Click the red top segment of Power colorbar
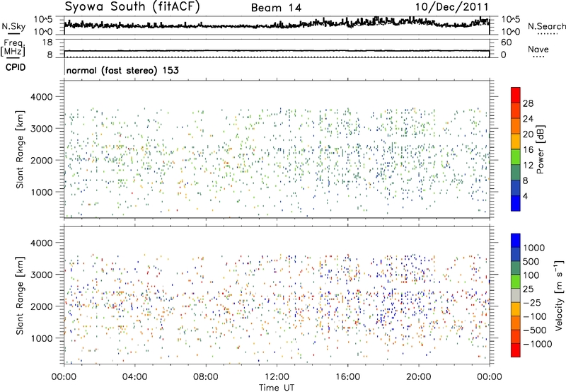This screenshot has width=566, height=392. pos(516,95)
